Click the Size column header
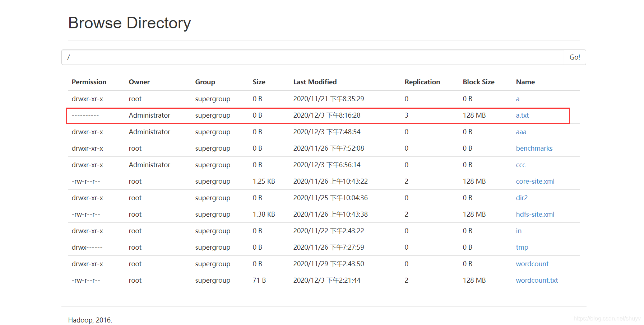Image resolution: width=644 pixels, height=325 pixels. click(x=259, y=82)
